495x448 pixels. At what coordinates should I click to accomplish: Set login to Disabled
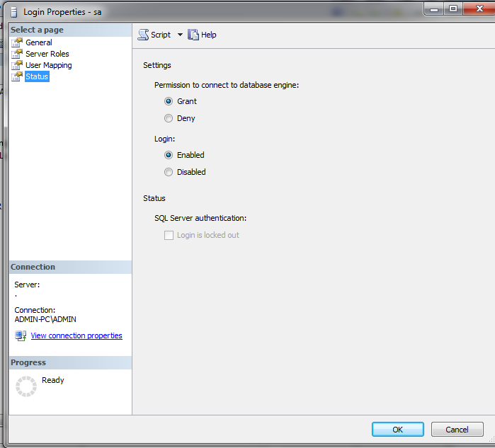169,172
